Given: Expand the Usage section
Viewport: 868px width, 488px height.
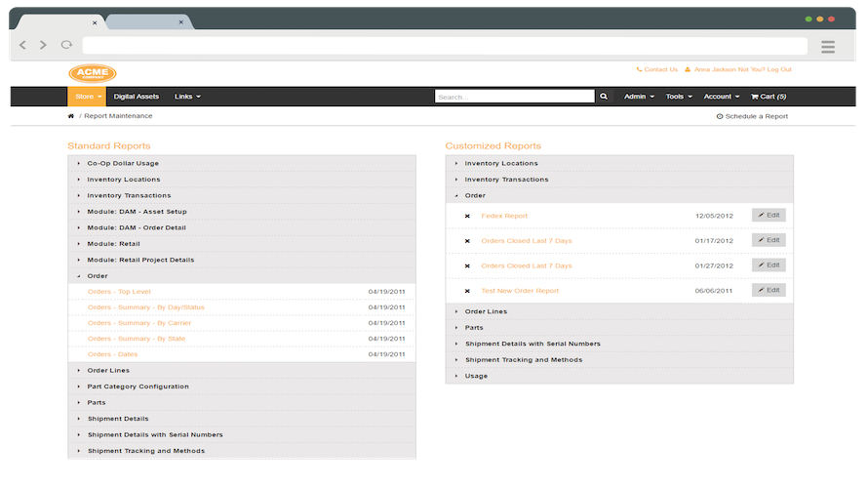Looking at the screenshot, I should [x=619, y=376].
